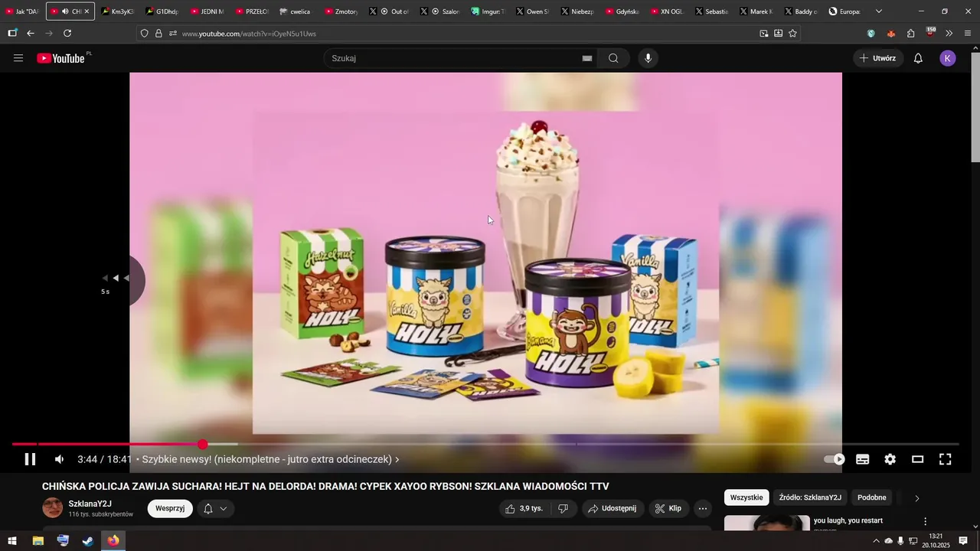This screenshot has height=551, width=980.
Task: Go back in browser history
Action: click(31, 34)
